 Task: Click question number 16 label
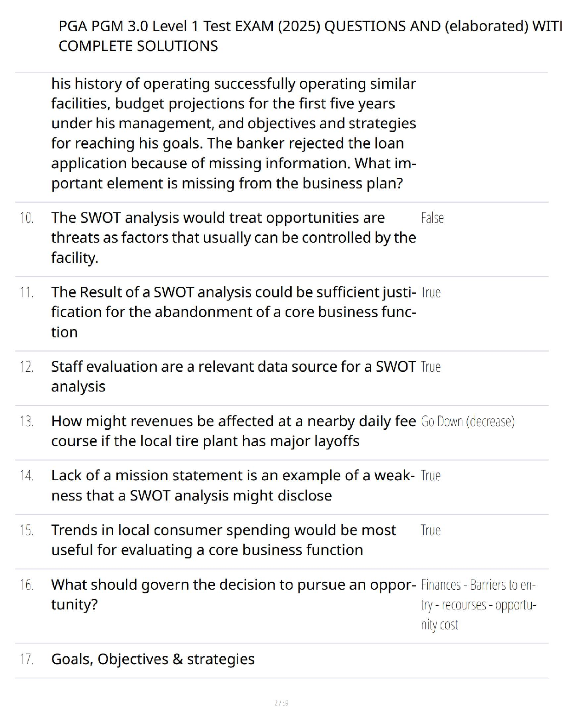(27, 585)
